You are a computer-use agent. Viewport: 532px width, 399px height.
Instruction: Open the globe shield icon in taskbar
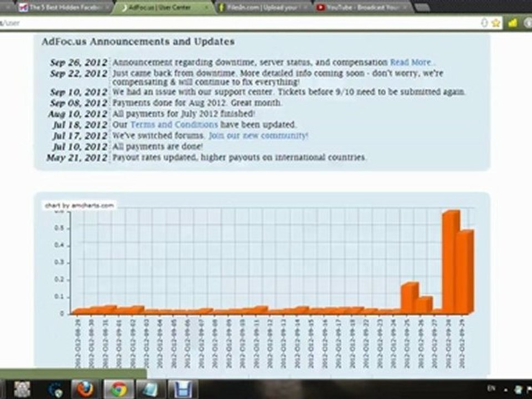click(55, 390)
